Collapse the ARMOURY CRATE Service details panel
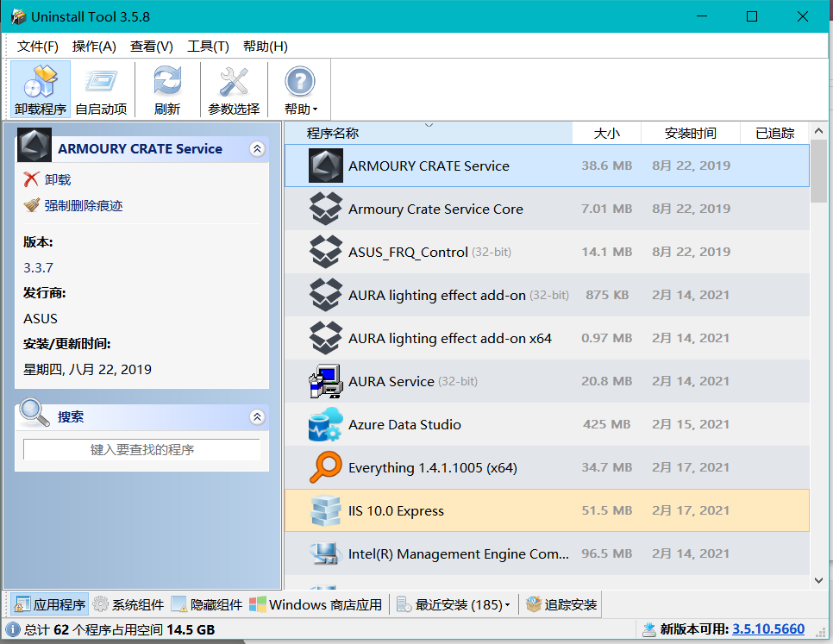The height and width of the screenshot is (644, 833). (x=257, y=148)
